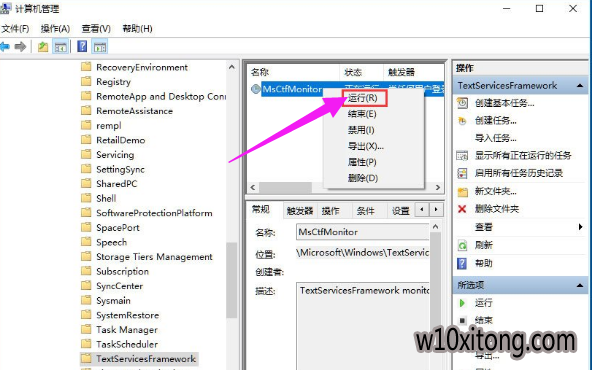592x370 pixels.
Task: Open the 操作(A) menu
Action: click(x=55, y=29)
